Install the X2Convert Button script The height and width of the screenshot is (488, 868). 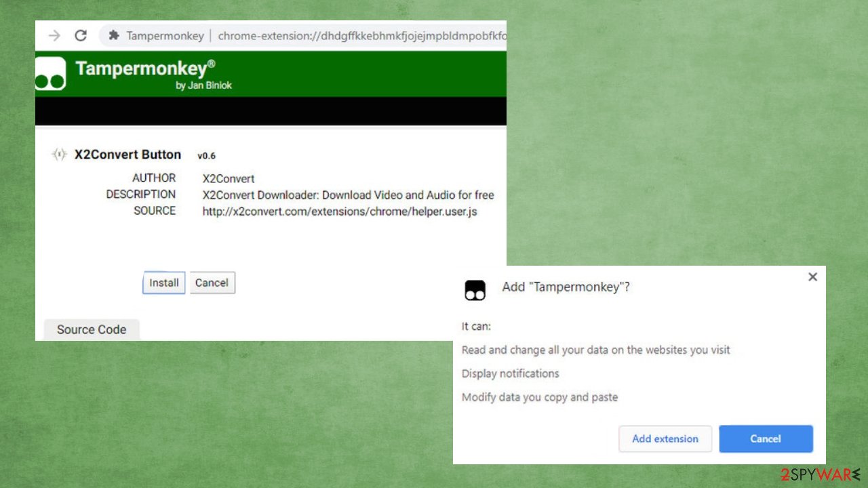click(x=164, y=283)
